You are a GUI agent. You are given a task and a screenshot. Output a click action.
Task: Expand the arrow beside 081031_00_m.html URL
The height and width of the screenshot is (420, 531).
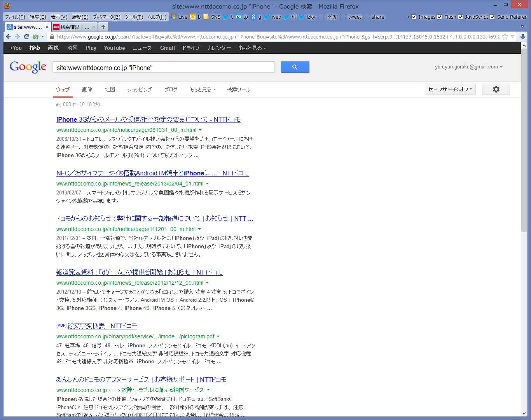click(x=200, y=130)
